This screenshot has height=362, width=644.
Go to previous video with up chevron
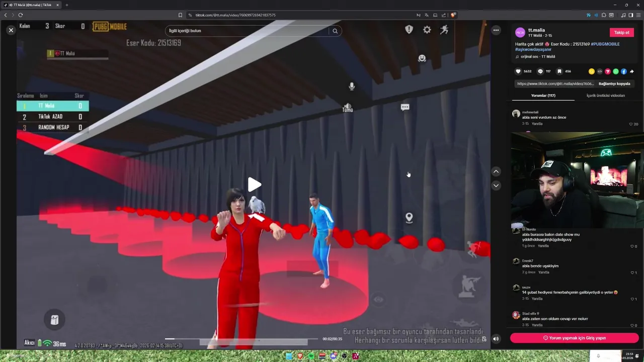tap(496, 171)
